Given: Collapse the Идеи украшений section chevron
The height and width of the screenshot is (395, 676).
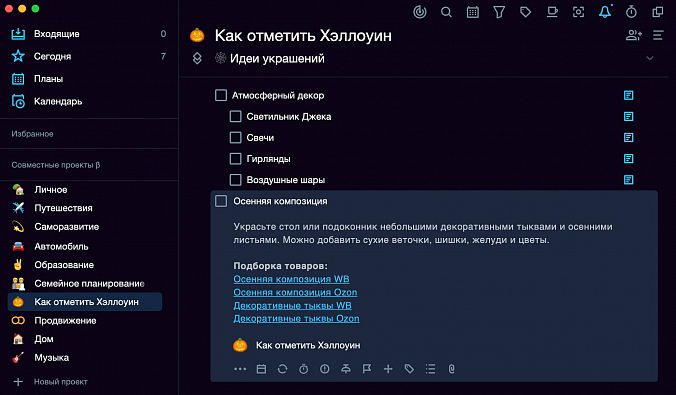Looking at the screenshot, I should (650, 58).
